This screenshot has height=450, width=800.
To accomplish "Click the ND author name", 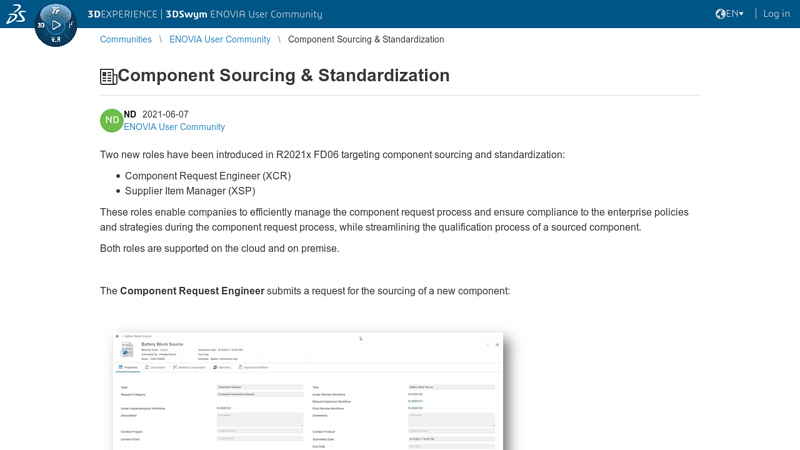I will point(130,114).
